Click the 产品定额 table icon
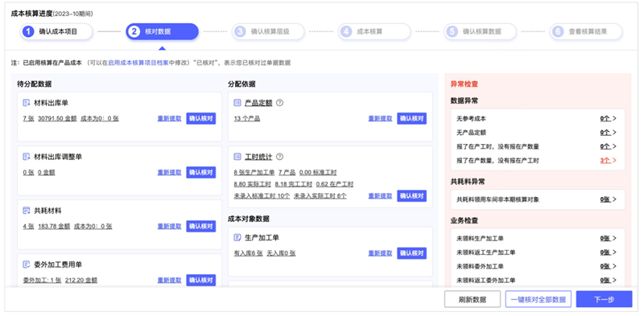 tap(237, 103)
